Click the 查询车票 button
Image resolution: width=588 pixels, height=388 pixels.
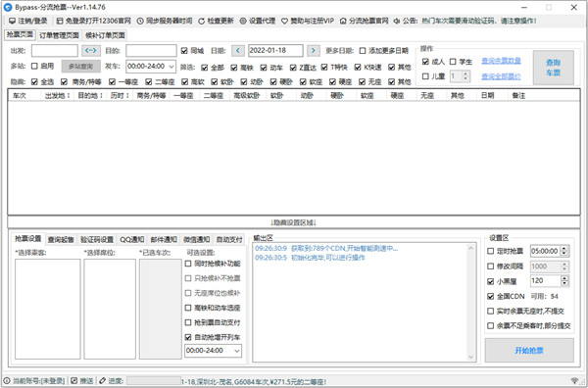tap(554, 68)
